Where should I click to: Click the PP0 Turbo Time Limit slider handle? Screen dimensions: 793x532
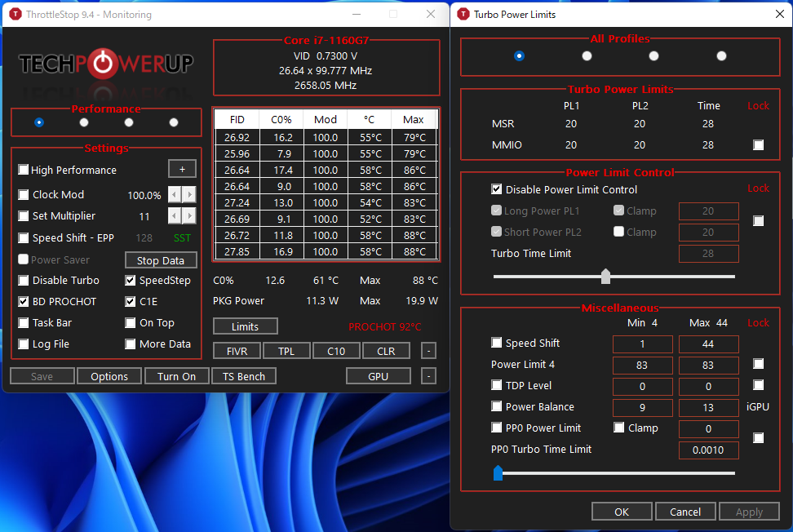(x=498, y=472)
